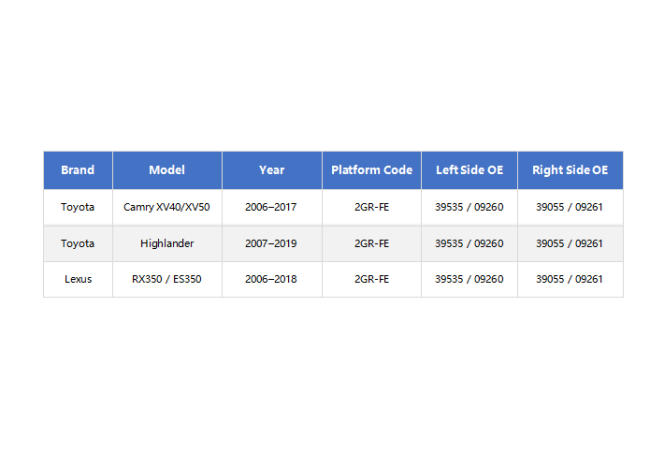Select 2GR-FE in the Camry row

(372, 207)
